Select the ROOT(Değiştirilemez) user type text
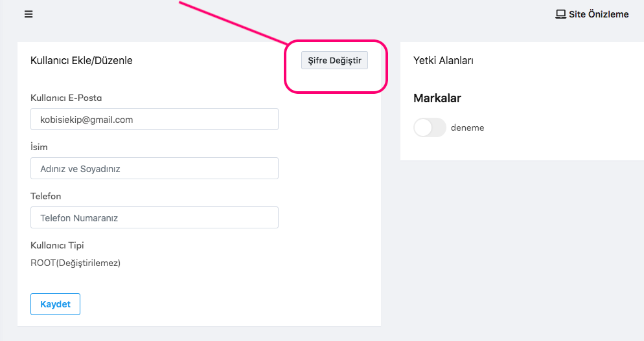The image size is (644, 341). pos(76,263)
